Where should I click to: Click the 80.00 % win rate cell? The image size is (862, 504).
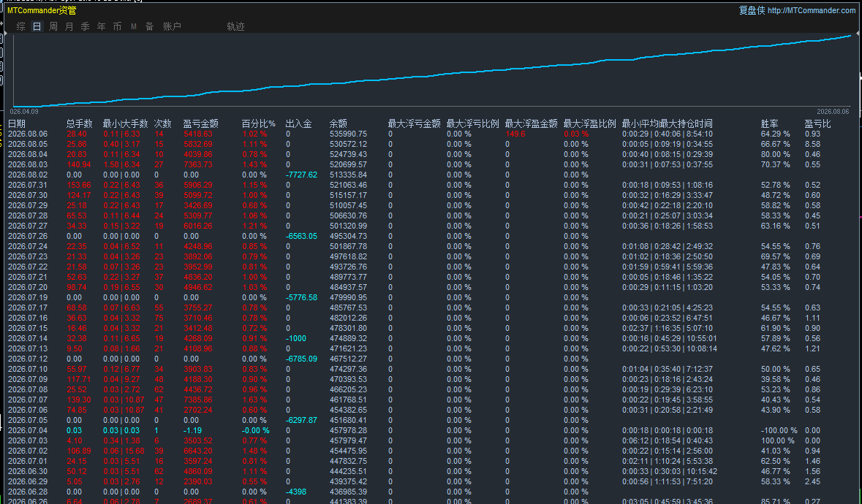pos(775,154)
